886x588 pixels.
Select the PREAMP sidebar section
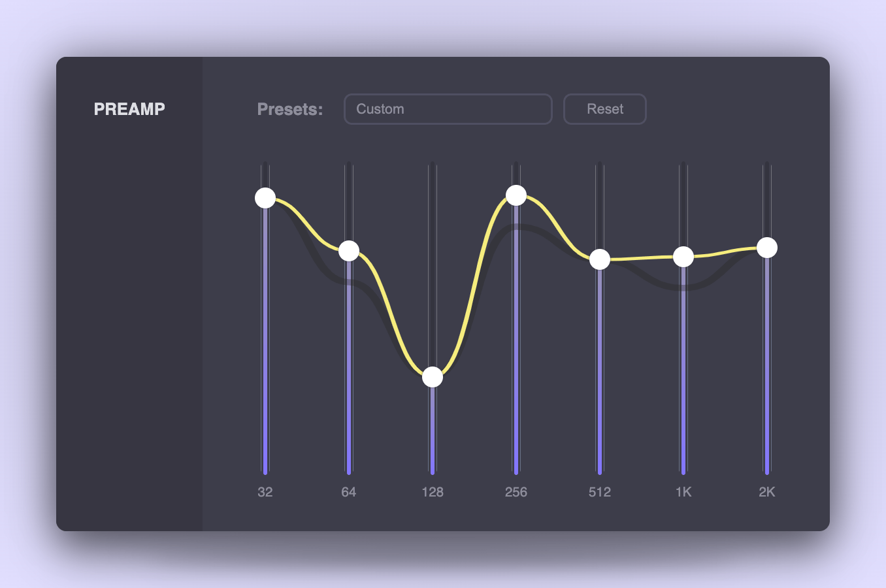pyautogui.click(x=129, y=109)
